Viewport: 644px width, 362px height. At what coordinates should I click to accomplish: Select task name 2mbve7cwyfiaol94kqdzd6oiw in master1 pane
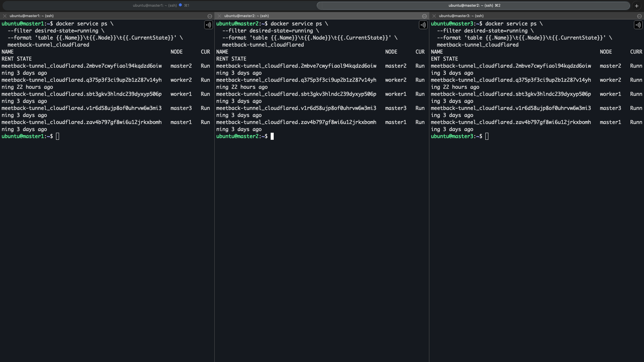[x=82, y=66]
